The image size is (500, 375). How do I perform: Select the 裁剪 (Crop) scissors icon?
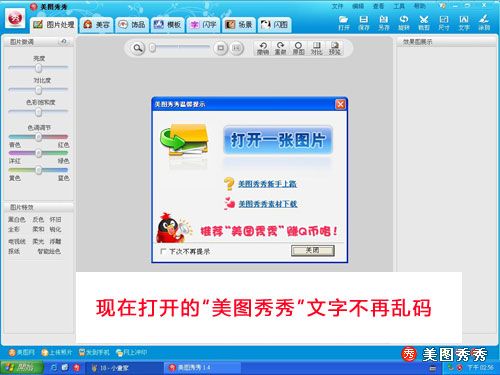424,20
